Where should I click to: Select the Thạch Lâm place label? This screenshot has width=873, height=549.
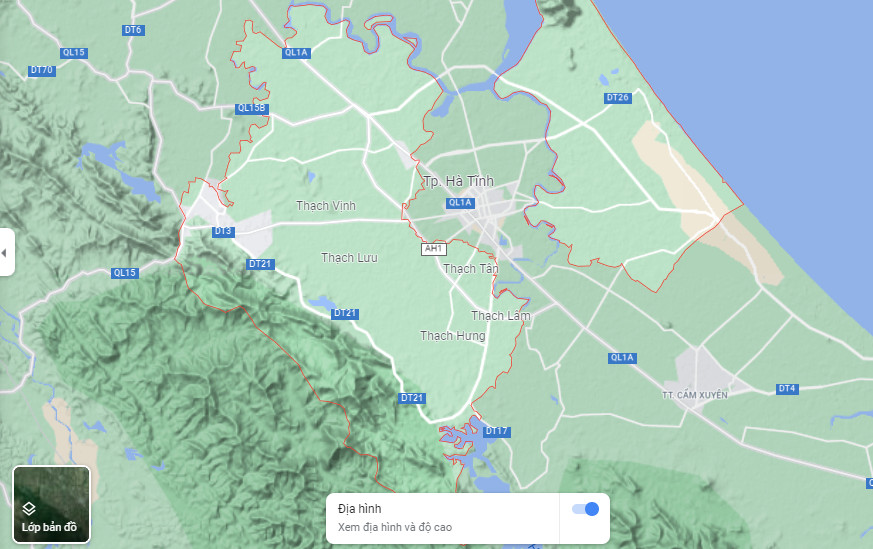(501, 316)
